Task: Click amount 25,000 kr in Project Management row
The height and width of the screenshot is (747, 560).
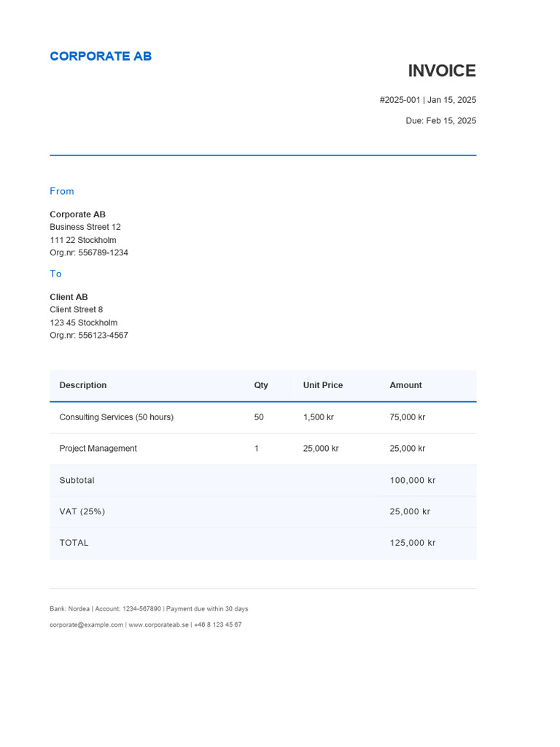Action: tap(407, 449)
